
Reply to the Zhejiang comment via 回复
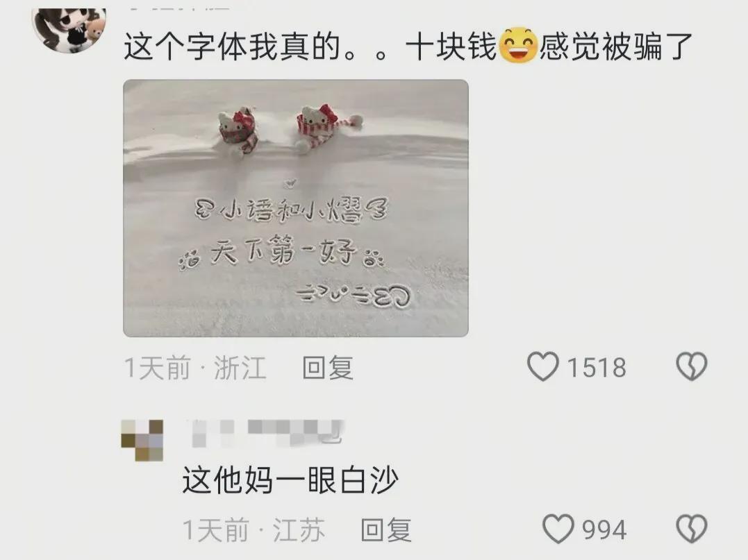[329, 368]
